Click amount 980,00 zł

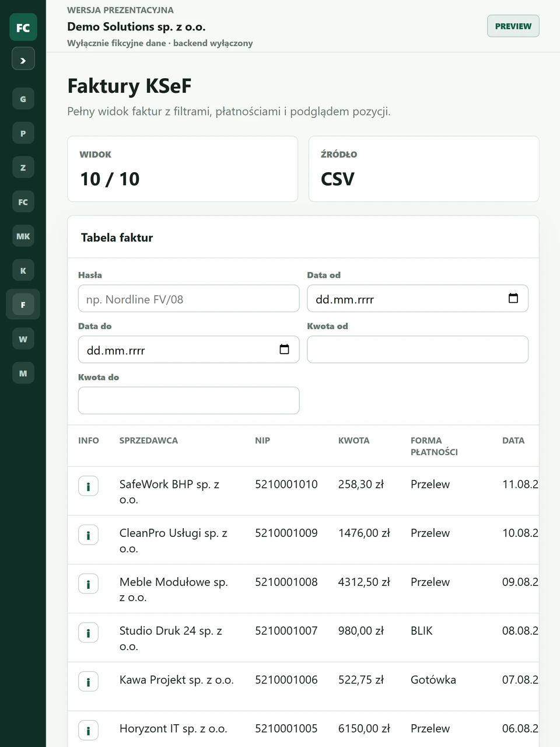pyautogui.click(x=361, y=631)
